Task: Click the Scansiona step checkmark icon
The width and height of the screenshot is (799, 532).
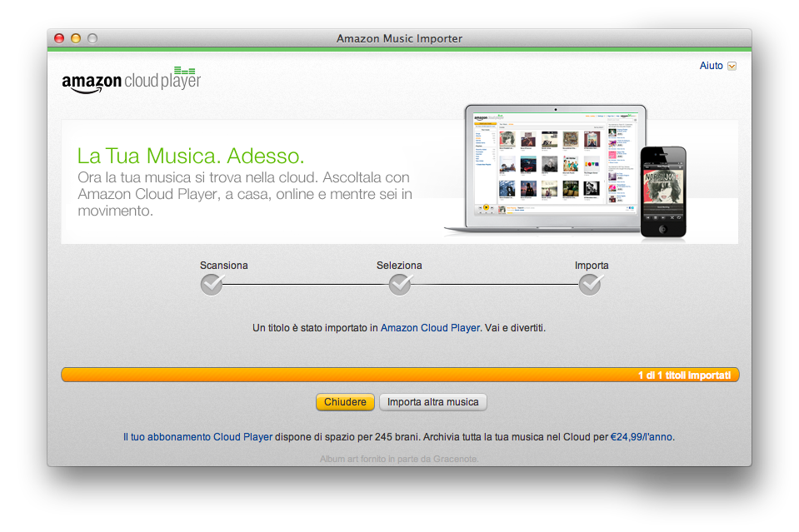Action: (x=212, y=286)
